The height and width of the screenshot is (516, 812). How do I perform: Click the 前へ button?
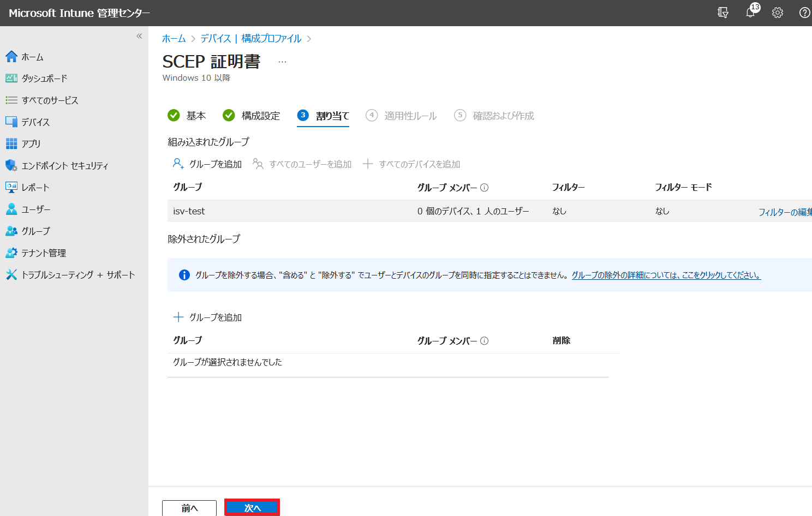pos(189,508)
